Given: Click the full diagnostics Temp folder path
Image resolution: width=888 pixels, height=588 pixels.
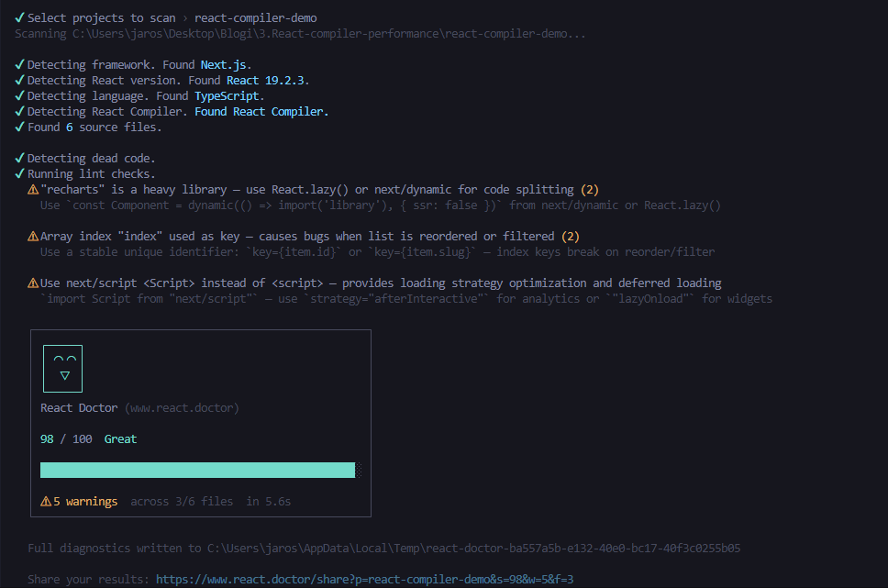Looking at the screenshot, I should tap(473, 549).
